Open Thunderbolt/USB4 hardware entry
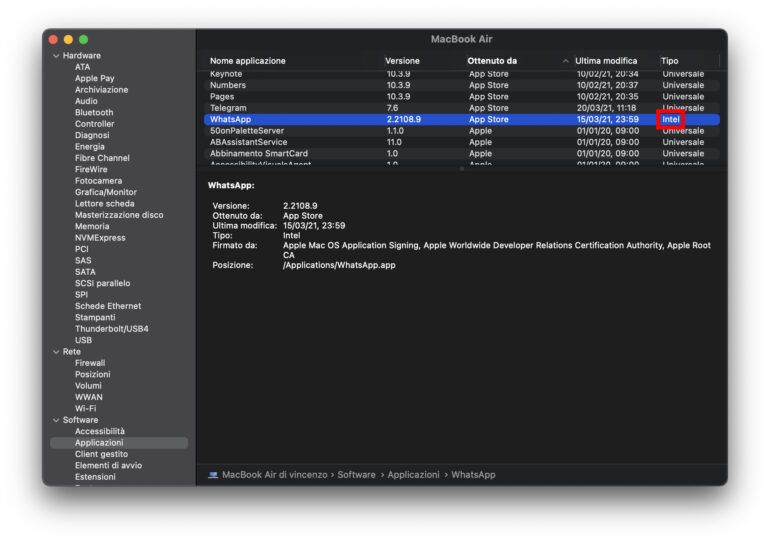This screenshot has width=770, height=542. tap(111, 329)
